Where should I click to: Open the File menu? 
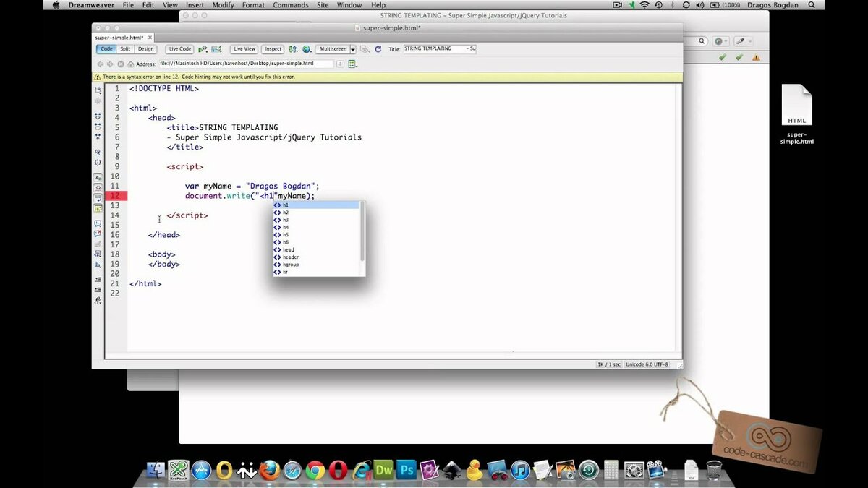128,5
